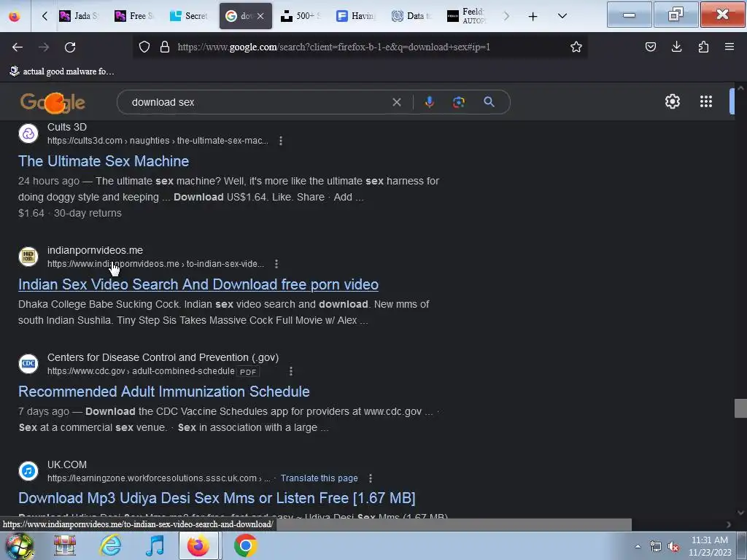The image size is (747, 560).
Task: Click 'Translate this page' link
Action: tap(320, 478)
